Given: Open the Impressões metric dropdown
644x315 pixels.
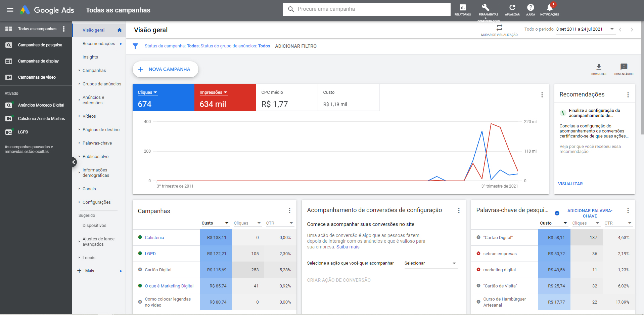Looking at the screenshot, I should point(213,92).
